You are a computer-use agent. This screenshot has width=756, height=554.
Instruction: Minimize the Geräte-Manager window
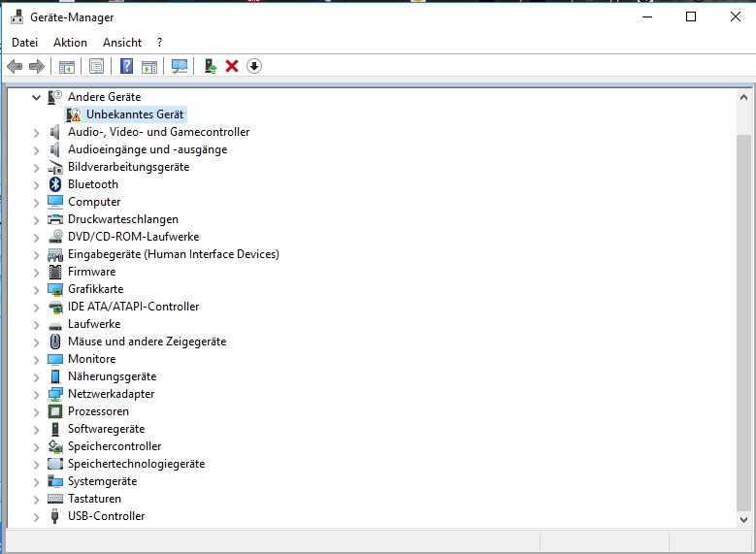click(647, 16)
